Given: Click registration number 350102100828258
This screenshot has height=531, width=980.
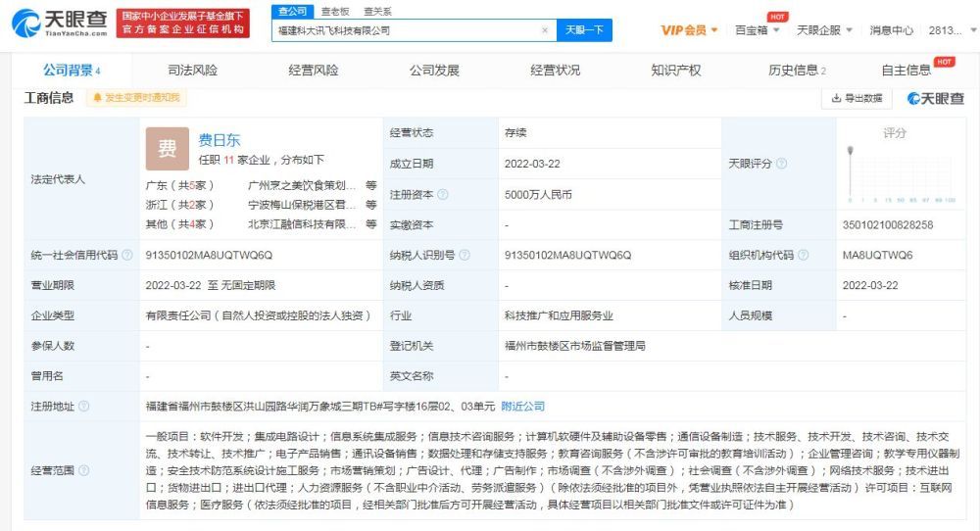Looking at the screenshot, I should 888,225.
